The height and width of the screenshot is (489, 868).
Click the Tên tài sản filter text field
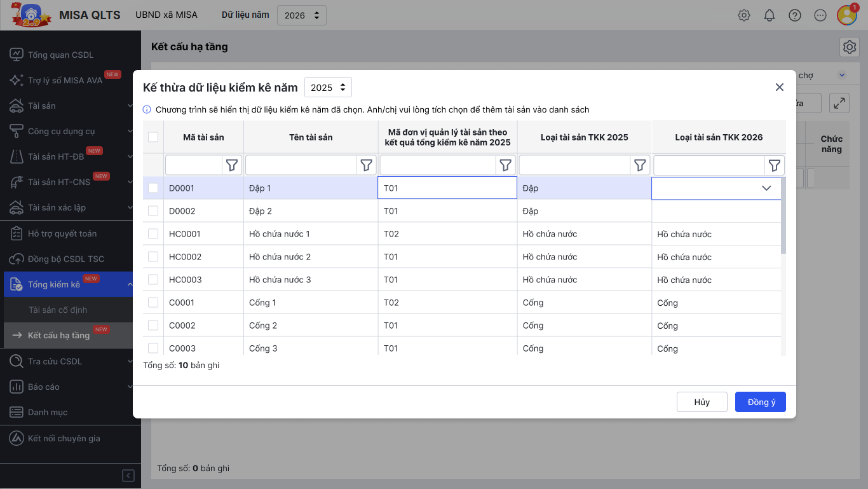tap(301, 165)
